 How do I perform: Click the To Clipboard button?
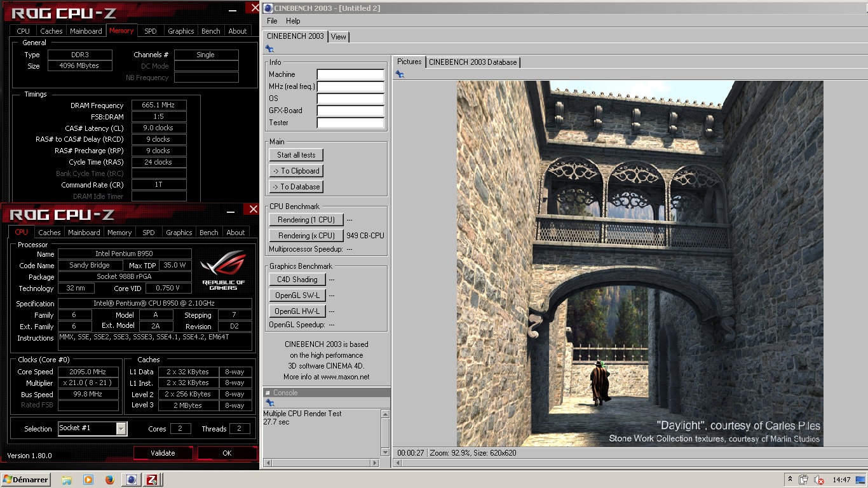[296, 171]
